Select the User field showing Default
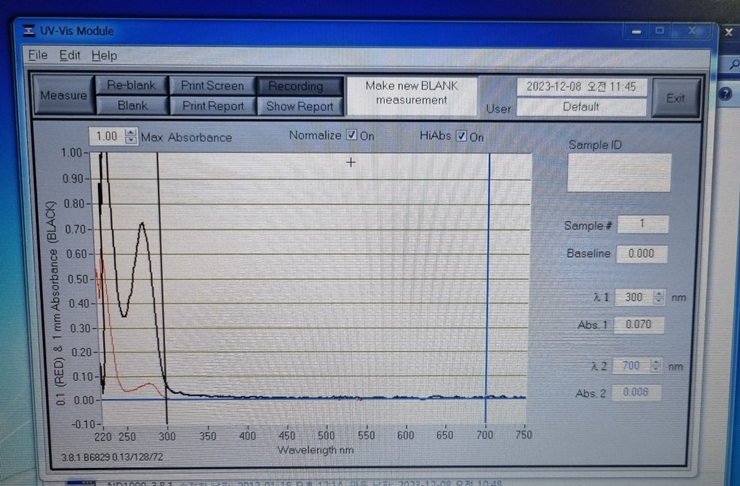This screenshot has width=740, height=486. coord(581,107)
